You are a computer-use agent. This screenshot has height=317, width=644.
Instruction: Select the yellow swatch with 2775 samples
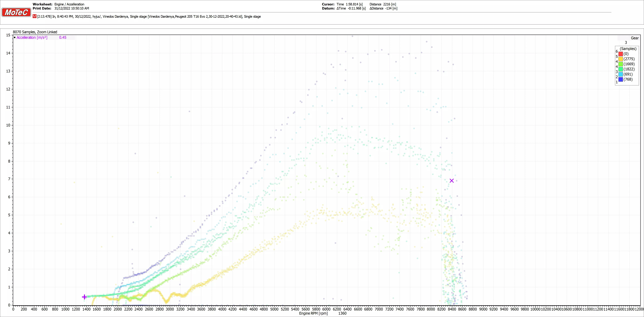click(x=621, y=59)
